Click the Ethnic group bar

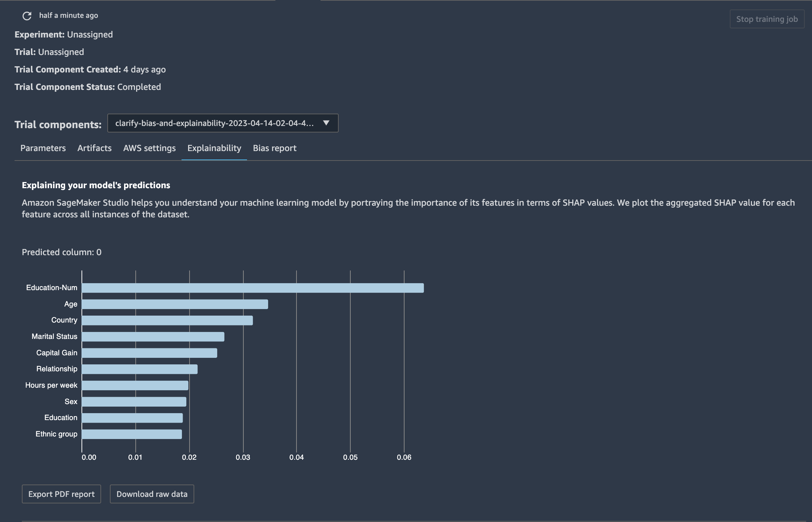(x=132, y=434)
